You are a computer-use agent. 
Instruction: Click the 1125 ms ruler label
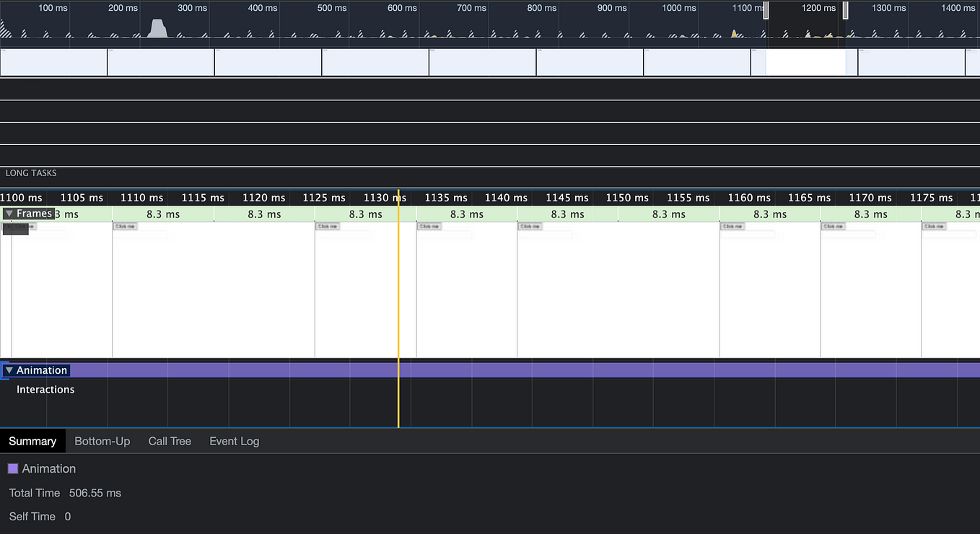point(324,198)
